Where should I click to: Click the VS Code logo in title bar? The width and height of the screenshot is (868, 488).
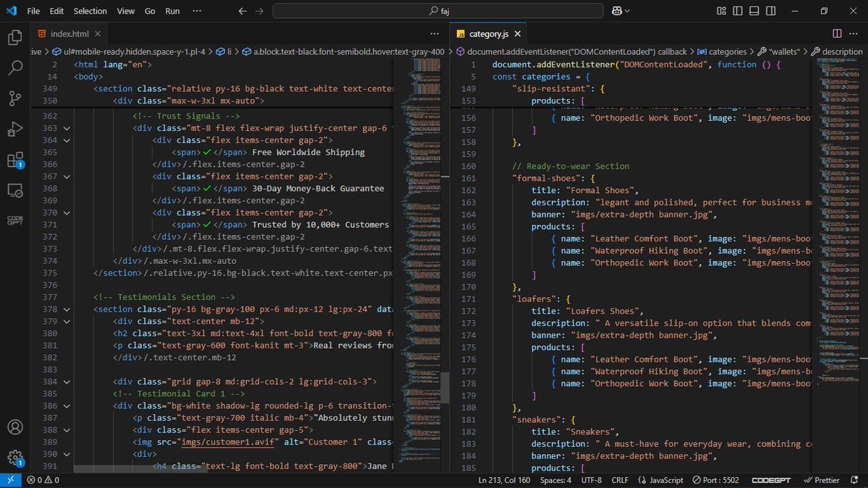pos(11,11)
